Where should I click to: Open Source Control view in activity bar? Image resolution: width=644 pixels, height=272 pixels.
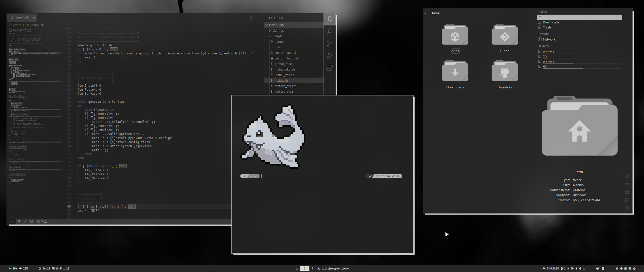329,44
